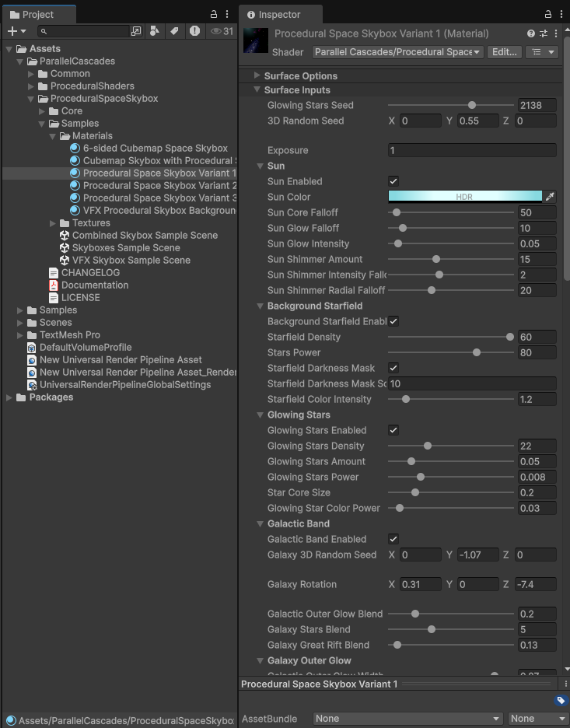570x728 pixels.
Task: Expand the ProceduralShaders folder
Action: [x=32, y=86]
